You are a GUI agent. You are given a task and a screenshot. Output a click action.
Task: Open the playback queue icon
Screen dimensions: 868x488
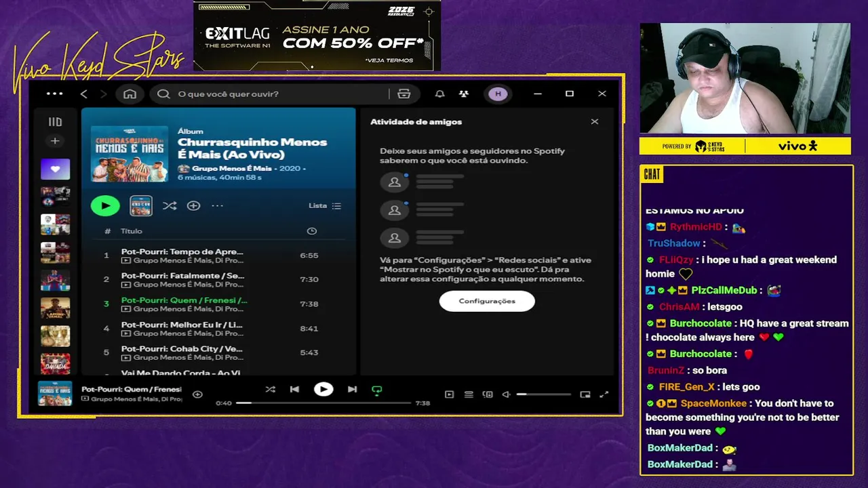468,394
